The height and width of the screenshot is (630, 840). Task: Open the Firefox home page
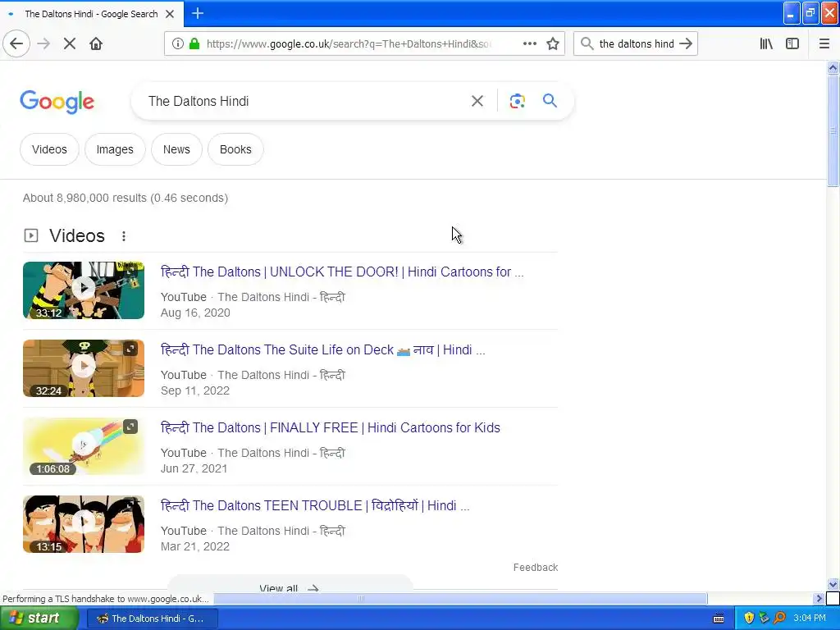click(x=96, y=44)
